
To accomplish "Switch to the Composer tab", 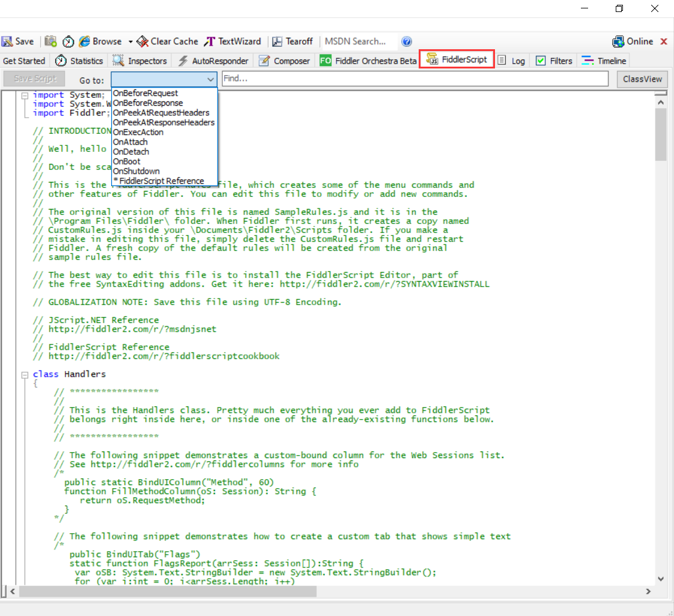I will click(x=284, y=61).
